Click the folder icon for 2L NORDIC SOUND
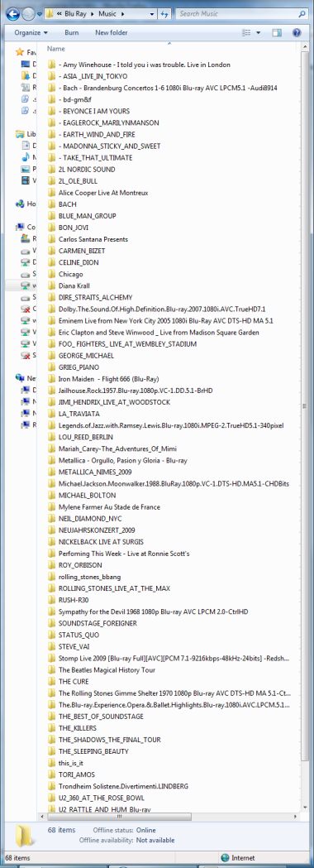 [x=52, y=170]
